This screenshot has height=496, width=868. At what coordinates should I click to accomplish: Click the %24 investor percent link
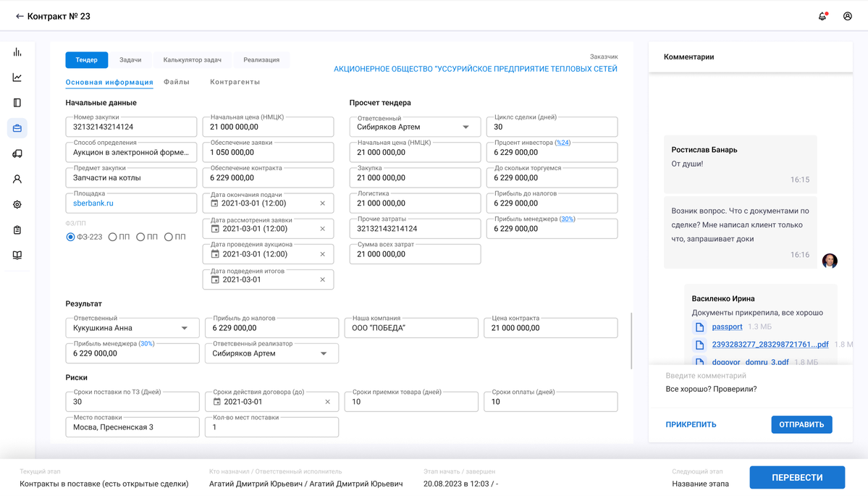(x=562, y=143)
